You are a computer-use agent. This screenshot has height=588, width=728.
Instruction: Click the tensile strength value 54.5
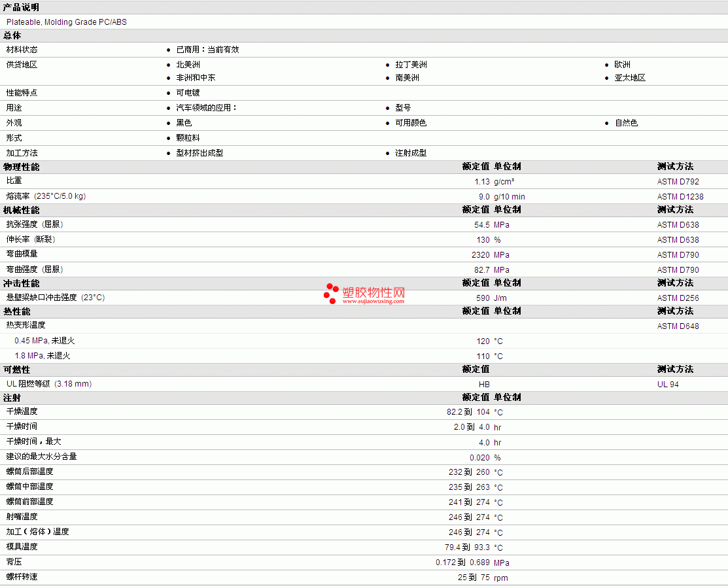(482, 225)
